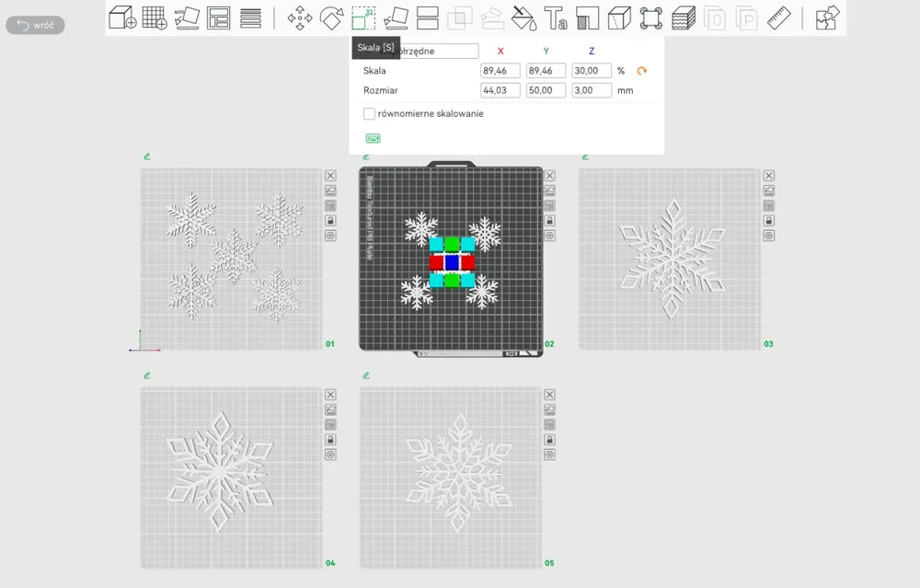Viewport: 920px width, 588px height.
Task: Click the Skala X percent field
Action: tap(500, 71)
